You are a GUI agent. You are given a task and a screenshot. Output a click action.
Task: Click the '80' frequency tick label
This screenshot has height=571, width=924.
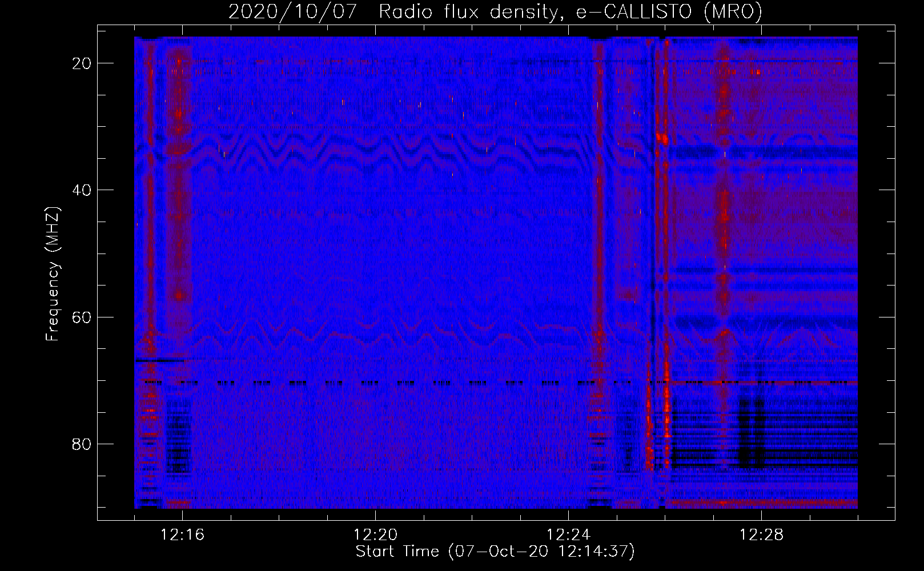[x=82, y=444]
